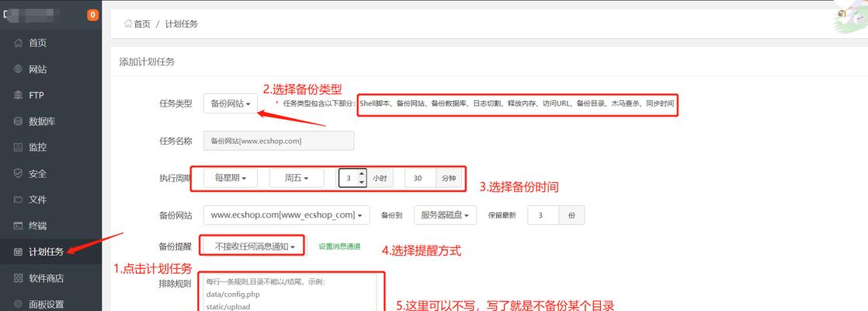Click 计划任务 in the breadcrumb

pyautogui.click(x=181, y=24)
